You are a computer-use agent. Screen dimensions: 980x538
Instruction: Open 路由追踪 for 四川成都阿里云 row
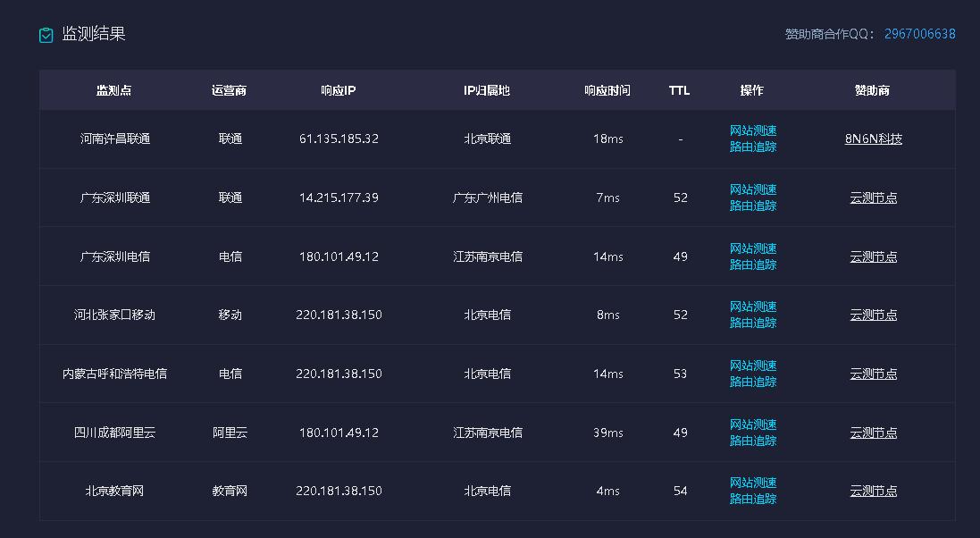753,441
